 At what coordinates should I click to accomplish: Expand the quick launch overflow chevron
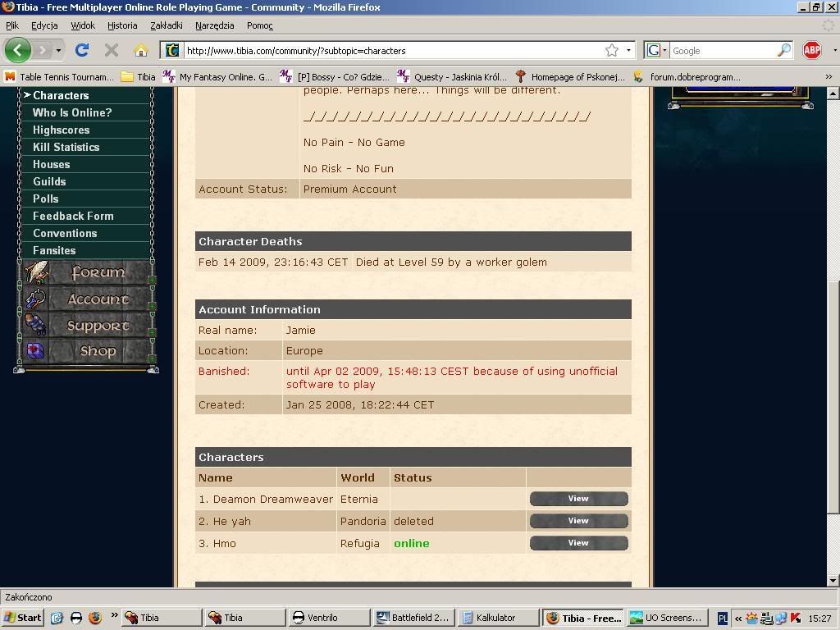point(114,615)
